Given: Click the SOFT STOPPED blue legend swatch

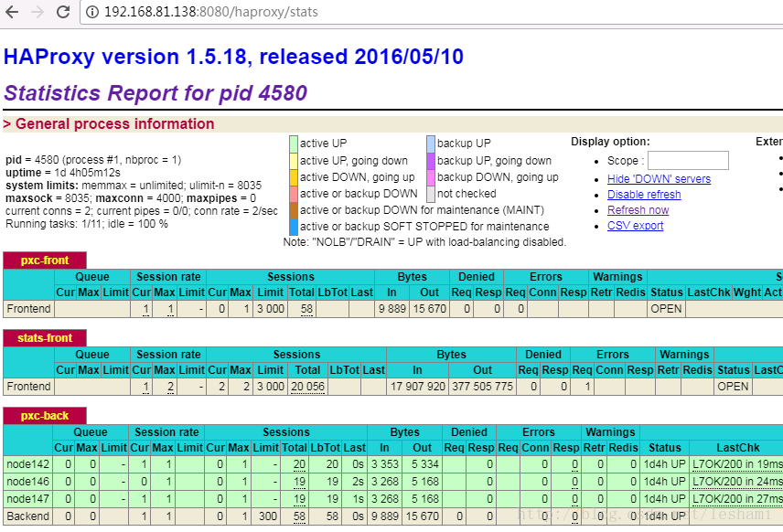Looking at the screenshot, I should 294,227.
